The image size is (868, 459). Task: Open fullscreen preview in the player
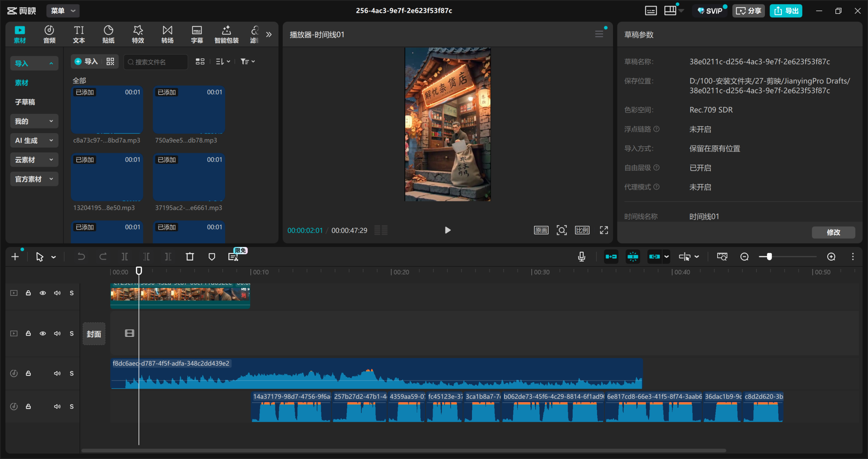[604, 230]
